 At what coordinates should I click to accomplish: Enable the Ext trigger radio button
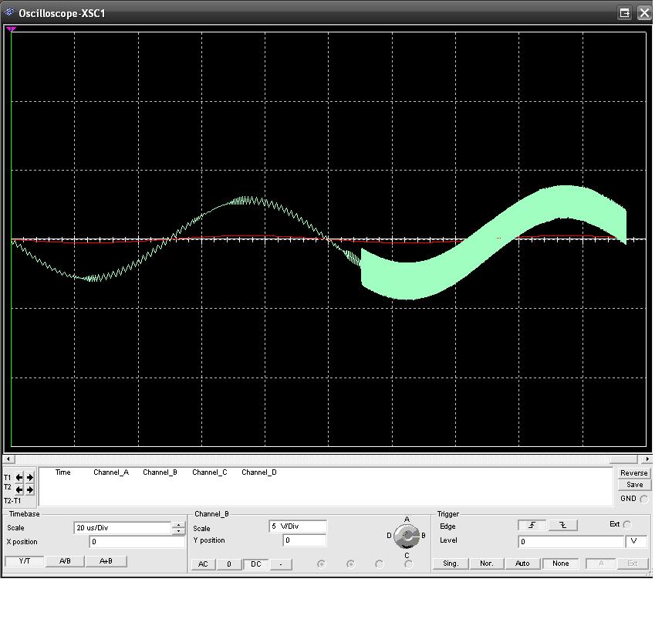click(x=626, y=524)
